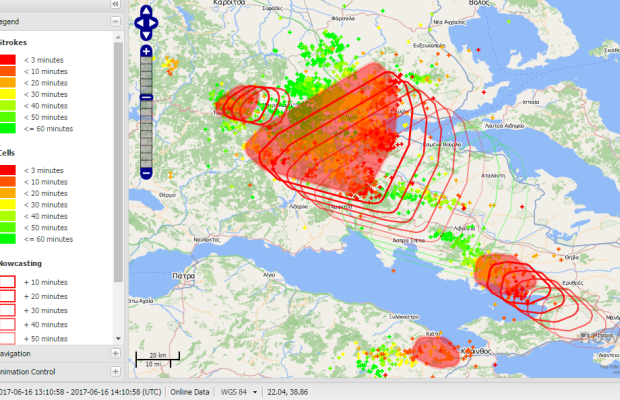Click the coordinates readout 22.04, 38.86
The height and width of the screenshot is (400, 620).
(x=288, y=391)
